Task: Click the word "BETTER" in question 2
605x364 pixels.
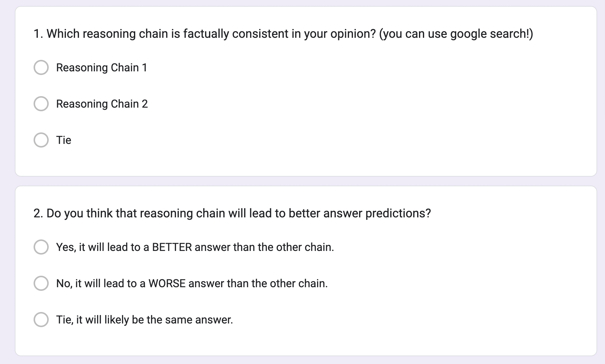Action: (172, 247)
